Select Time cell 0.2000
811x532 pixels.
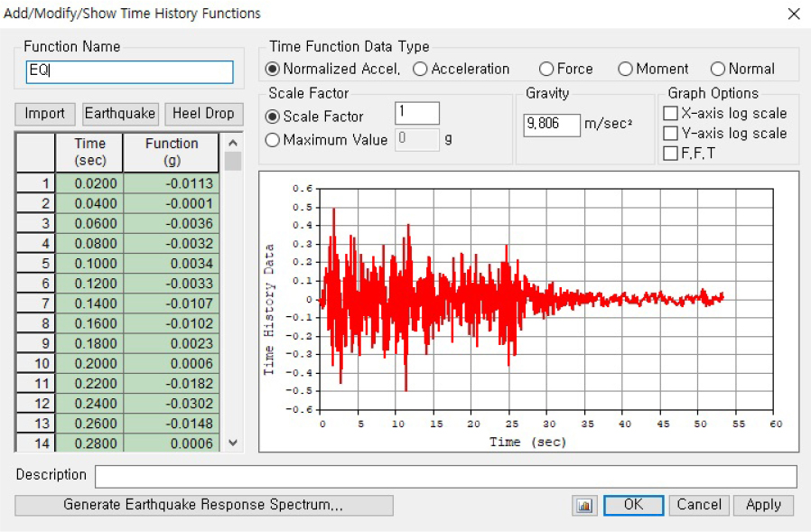(89, 363)
